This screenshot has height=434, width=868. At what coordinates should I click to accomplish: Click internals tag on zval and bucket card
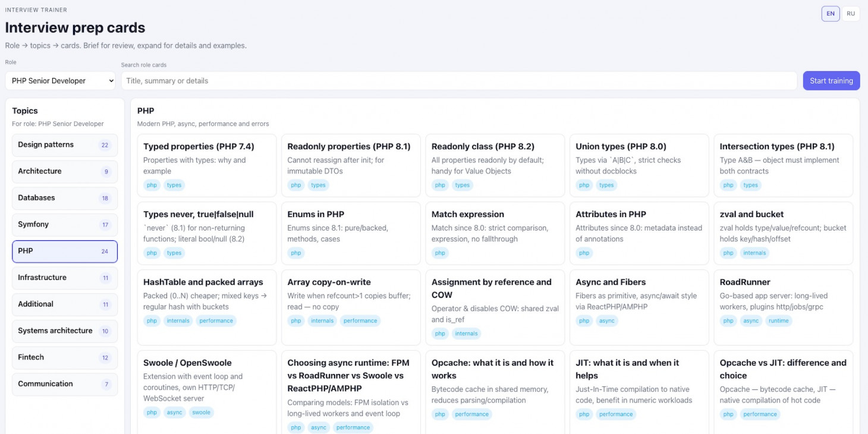pyautogui.click(x=754, y=253)
